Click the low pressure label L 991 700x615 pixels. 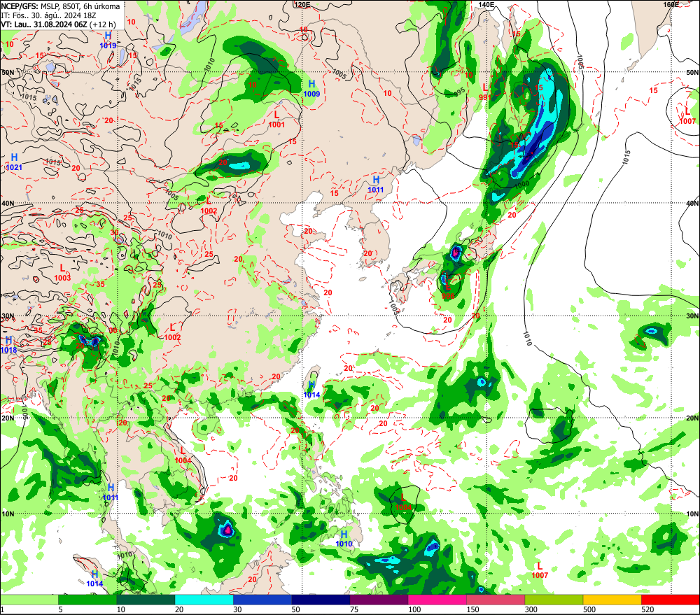(x=485, y=92)
